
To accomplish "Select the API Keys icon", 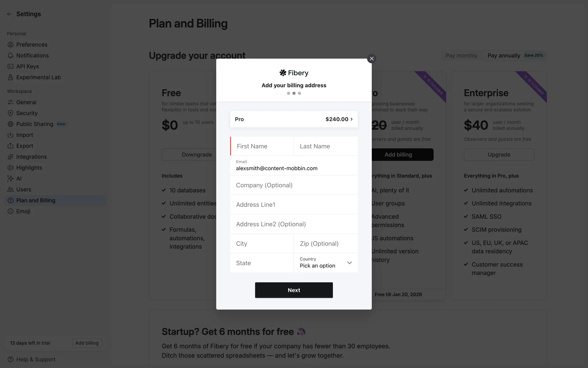I will [x=10, y=67].
